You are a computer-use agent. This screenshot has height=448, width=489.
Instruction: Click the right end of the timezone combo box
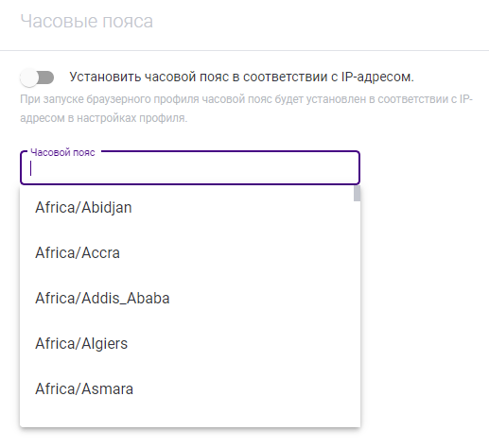(x=347, y=168)
